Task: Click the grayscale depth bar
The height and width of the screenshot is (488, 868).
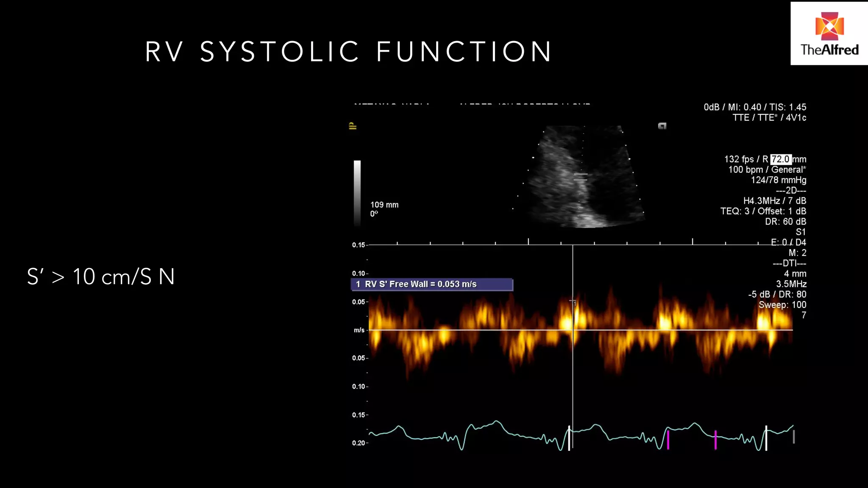Action: (x=357, y=193)
